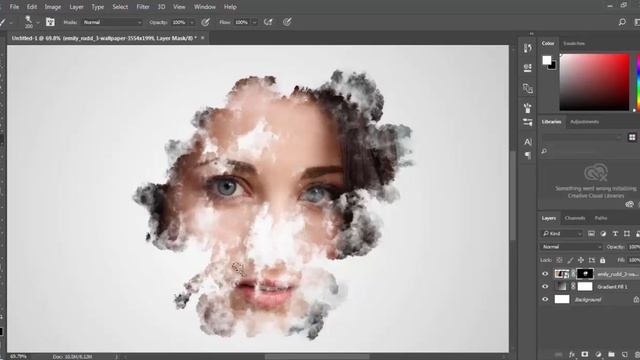
Task: Switch to the Swatches tab
Action: click(574, 43)
